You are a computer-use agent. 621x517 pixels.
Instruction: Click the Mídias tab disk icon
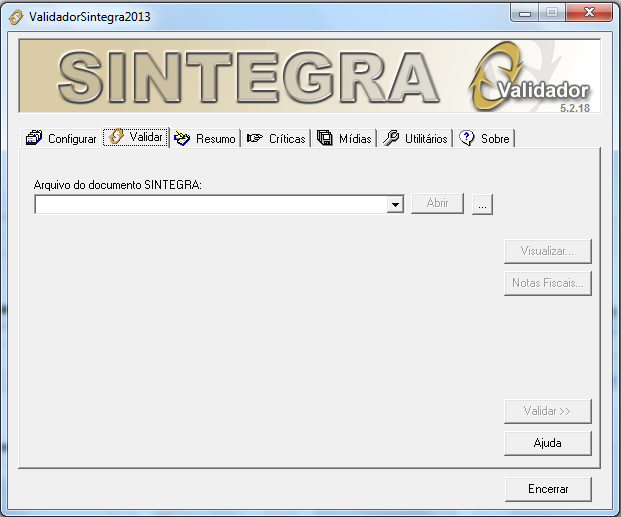point(325,139)
